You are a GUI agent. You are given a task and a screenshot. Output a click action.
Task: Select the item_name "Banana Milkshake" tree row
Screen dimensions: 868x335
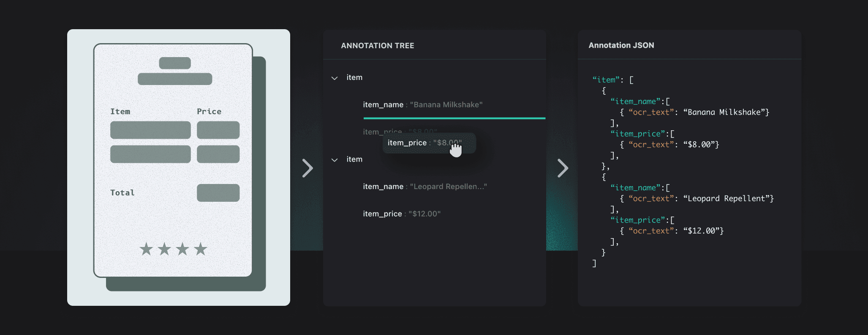click(422, 104)
